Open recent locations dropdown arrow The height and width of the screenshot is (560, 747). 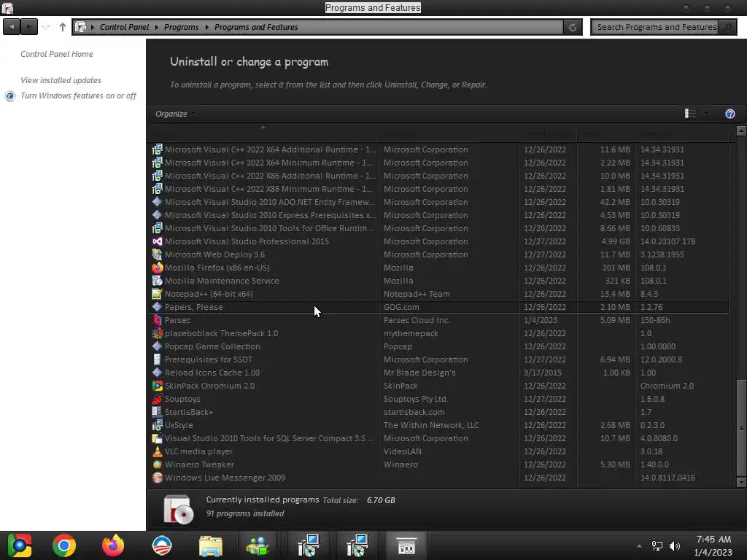46,27
